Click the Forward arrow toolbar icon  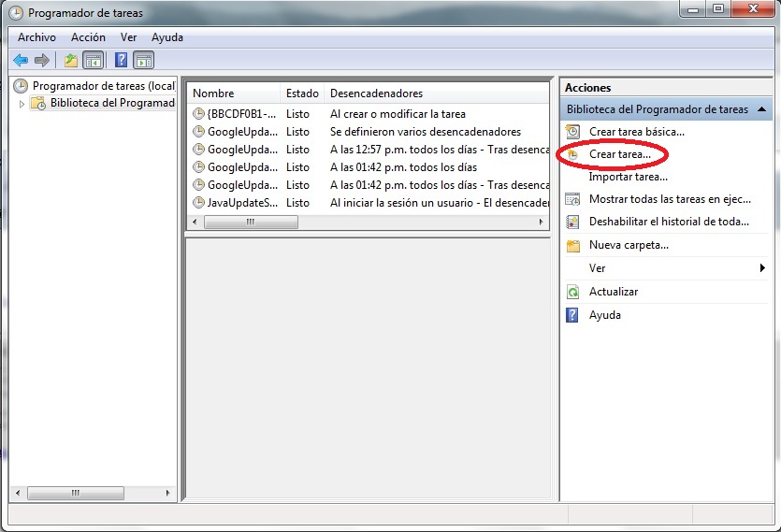pyautogui.click(x=41, y=61)
